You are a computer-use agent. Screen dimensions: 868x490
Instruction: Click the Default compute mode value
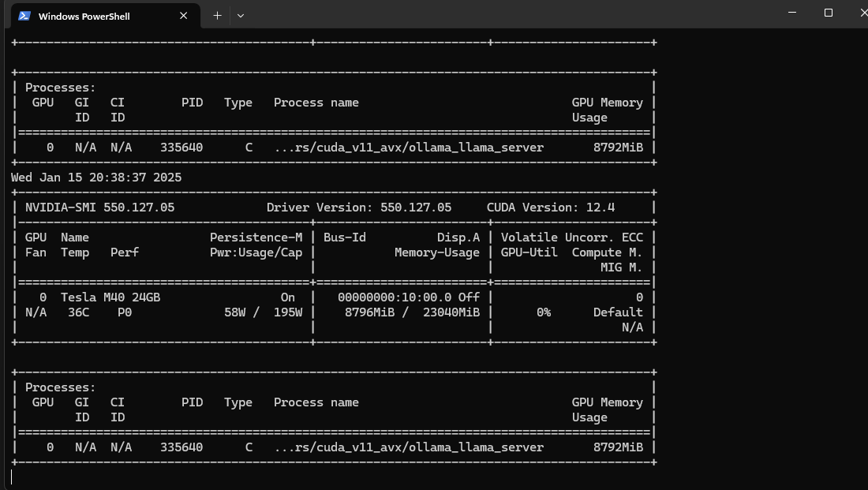pos(618,312)
